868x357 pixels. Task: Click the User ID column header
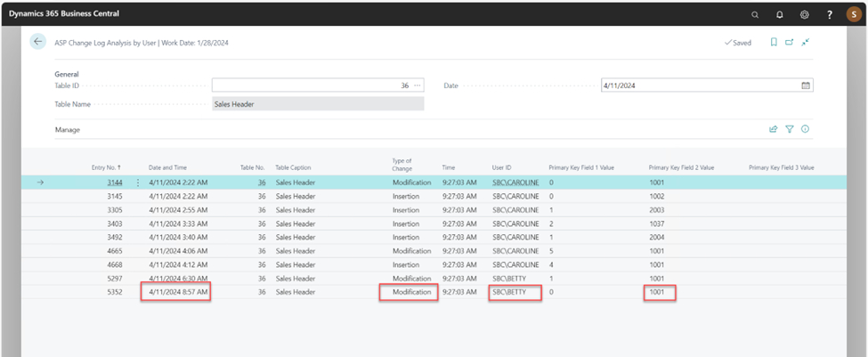click(x=501, y=167)
